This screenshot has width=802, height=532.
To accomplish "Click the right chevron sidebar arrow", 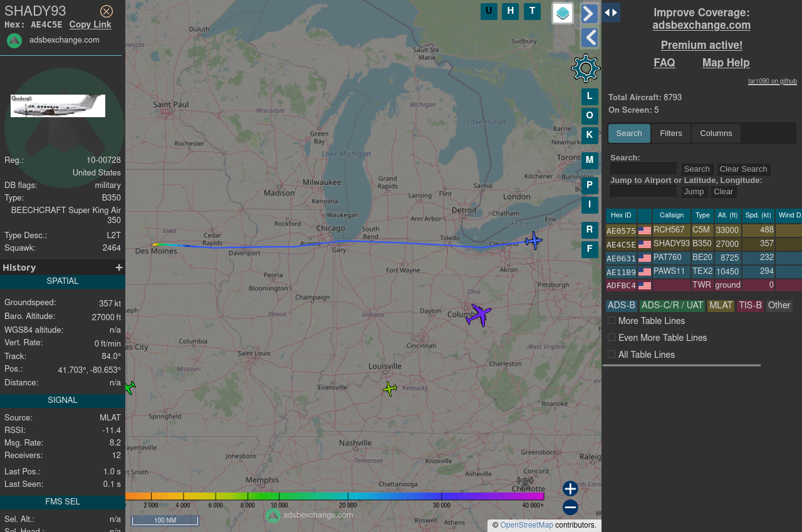I will click(x=590, y=13).
